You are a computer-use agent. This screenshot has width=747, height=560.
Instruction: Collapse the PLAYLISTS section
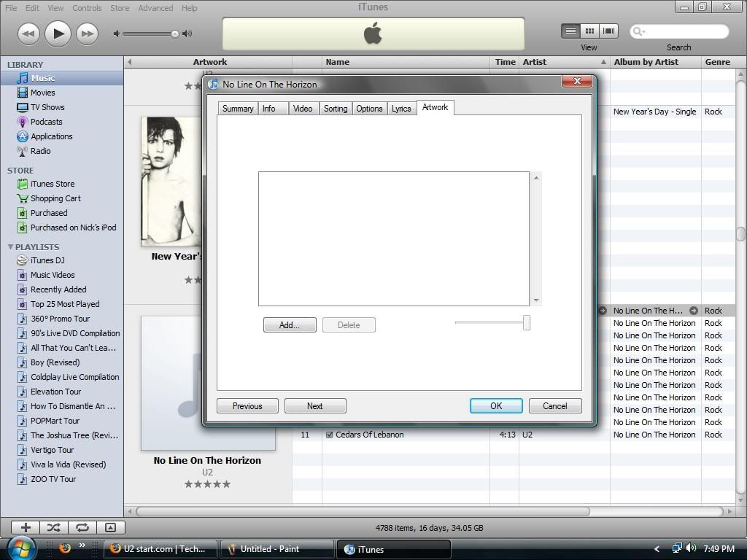tap(10, 246)
